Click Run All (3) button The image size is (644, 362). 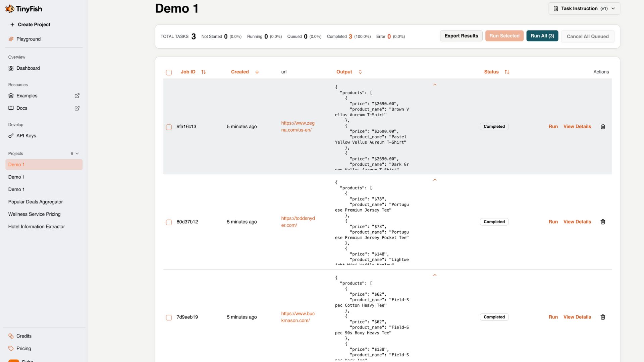542,36
